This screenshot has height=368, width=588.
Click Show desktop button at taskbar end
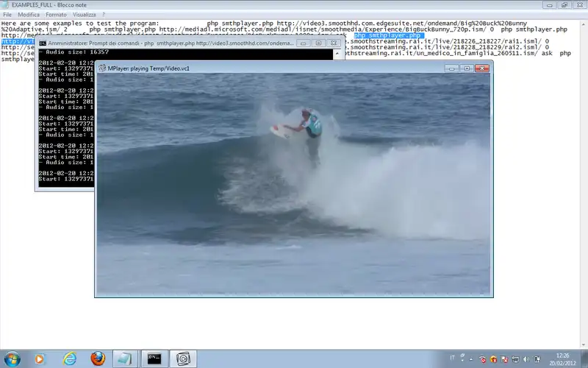[x=585, y=359]
